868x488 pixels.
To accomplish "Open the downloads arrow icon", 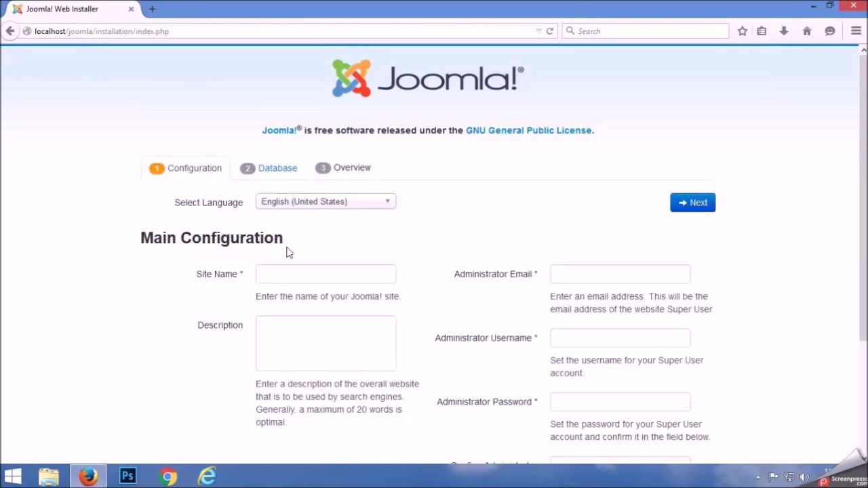I will coord(784,30).
